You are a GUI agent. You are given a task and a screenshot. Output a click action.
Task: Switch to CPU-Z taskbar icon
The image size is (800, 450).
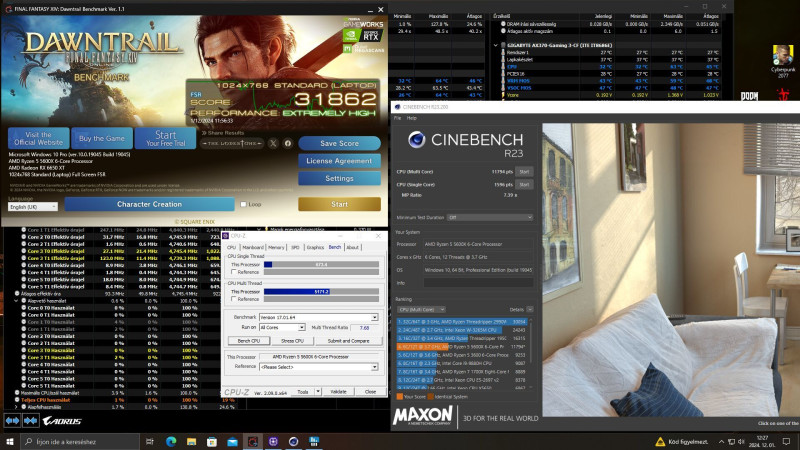(273, 441)
